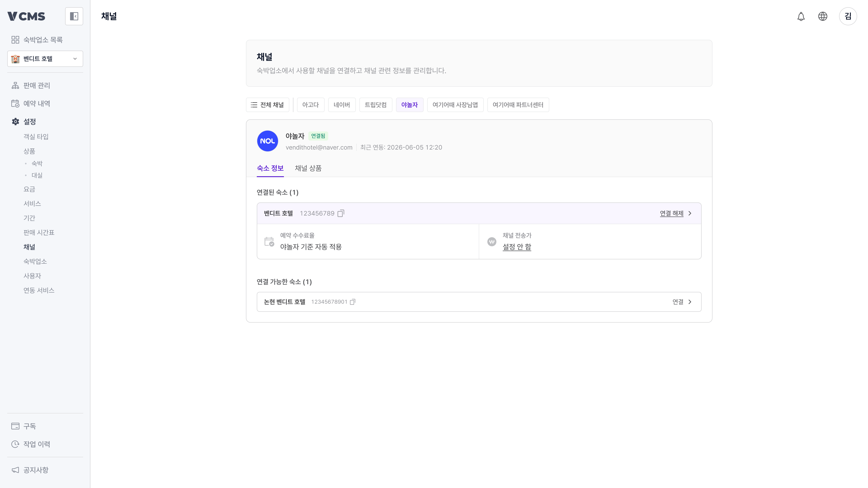Select the 트립닷컴 channel tab
The image size is (868, 488).
pos(376,105)
